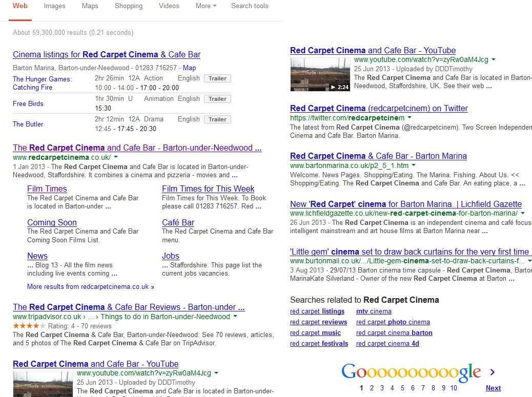The image size is (532, 397).
Task: Open the Film Times sitelink
Action: [x=47, y=189]
